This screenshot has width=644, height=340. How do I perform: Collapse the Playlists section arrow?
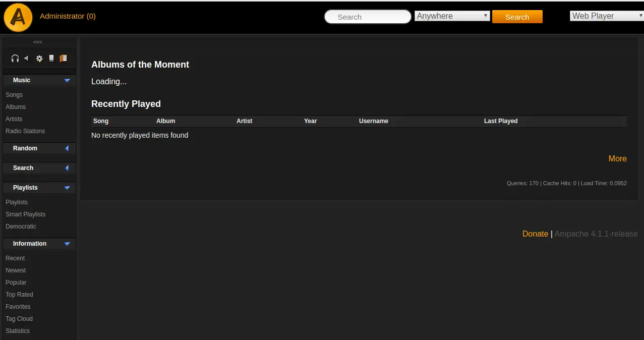[67, 188]
